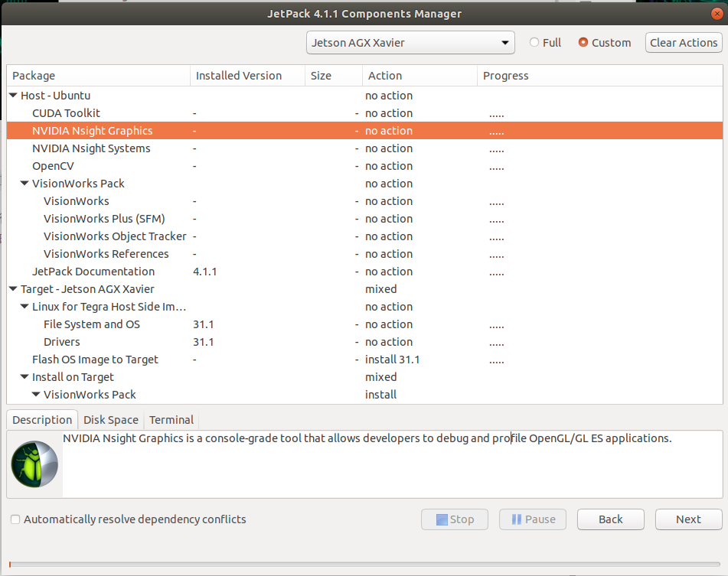Click the Action column header

[x=419, y=76]
